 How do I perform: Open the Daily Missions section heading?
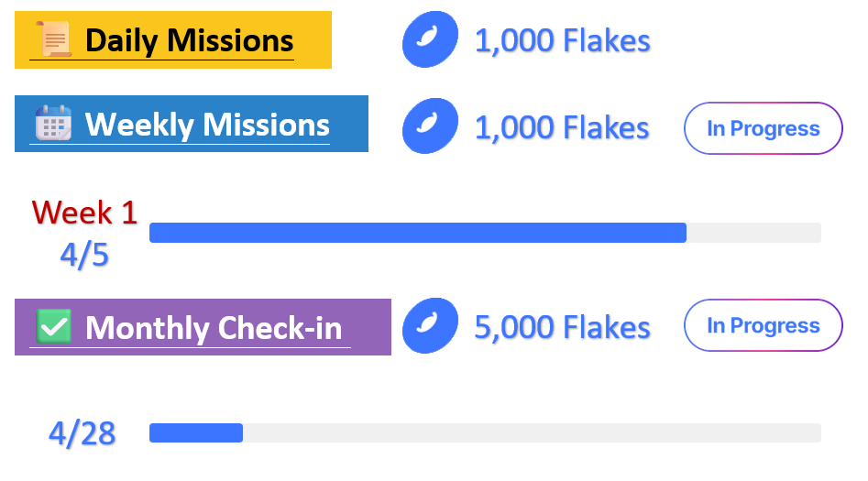click(x=189, y=40)
